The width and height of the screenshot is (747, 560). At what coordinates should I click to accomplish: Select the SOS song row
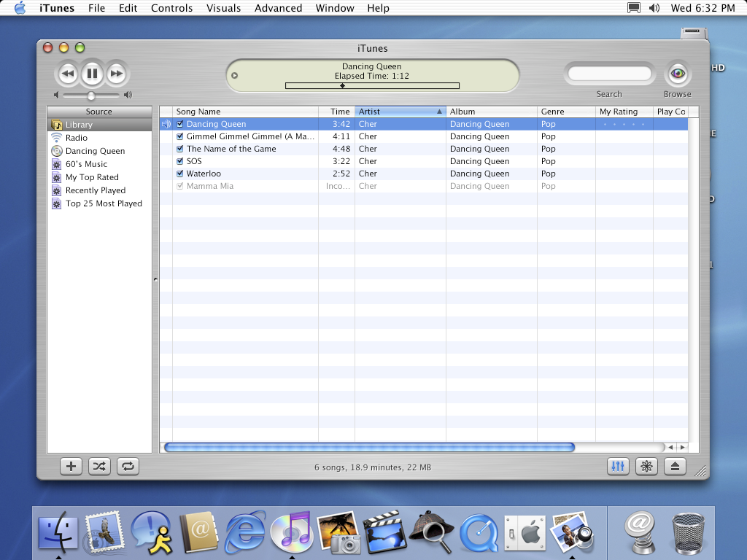424,161
